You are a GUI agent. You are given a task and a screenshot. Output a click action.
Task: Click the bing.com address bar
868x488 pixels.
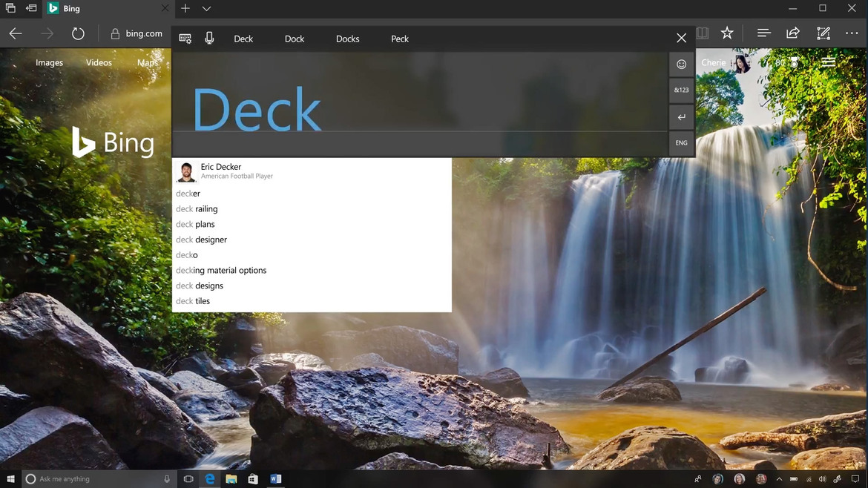tap(144, 33)
